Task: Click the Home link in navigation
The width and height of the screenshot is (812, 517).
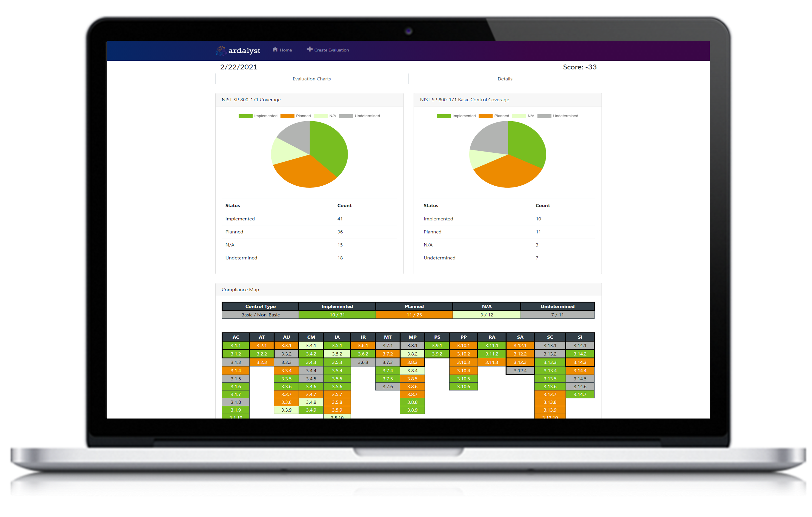Action: point(281,49)
